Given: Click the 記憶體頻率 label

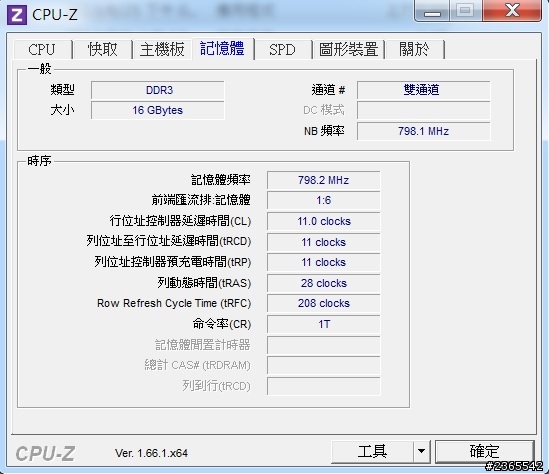Looking at the screenshot, I should point(221,180).
